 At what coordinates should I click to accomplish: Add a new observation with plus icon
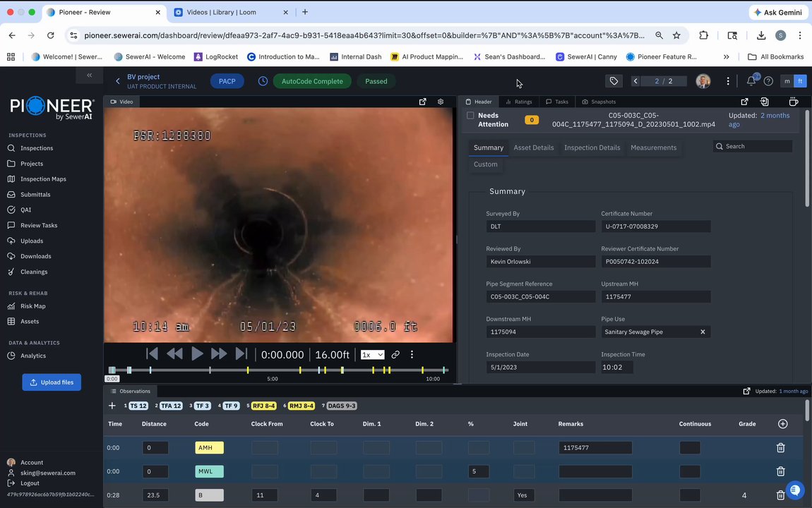112,406
